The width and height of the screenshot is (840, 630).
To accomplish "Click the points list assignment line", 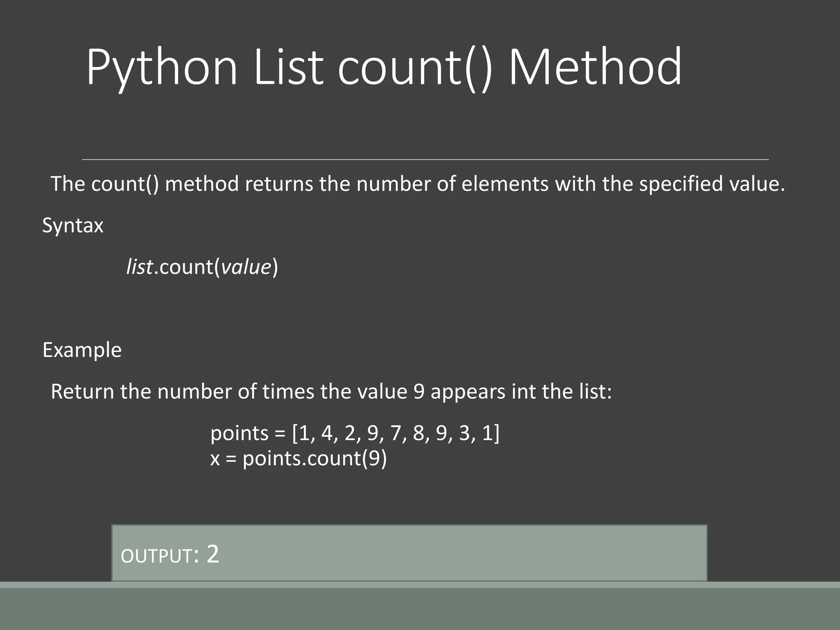I will 355,433.
